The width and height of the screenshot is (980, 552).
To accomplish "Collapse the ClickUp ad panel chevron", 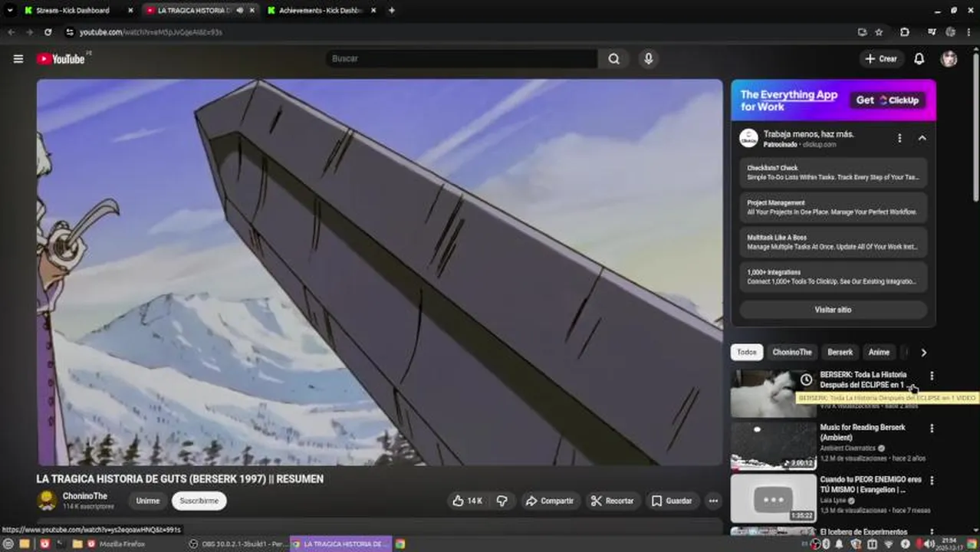I will pos(922,138).
